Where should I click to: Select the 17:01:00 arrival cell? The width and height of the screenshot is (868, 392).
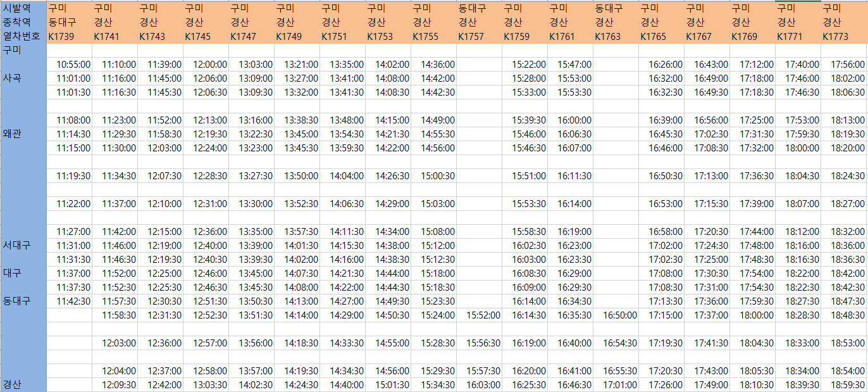tap(616, 384)
